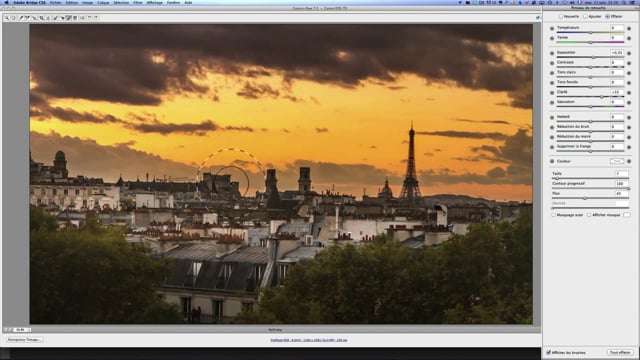
Task: Select the Hand tool in the toolbar
Action: pos(13,18)
